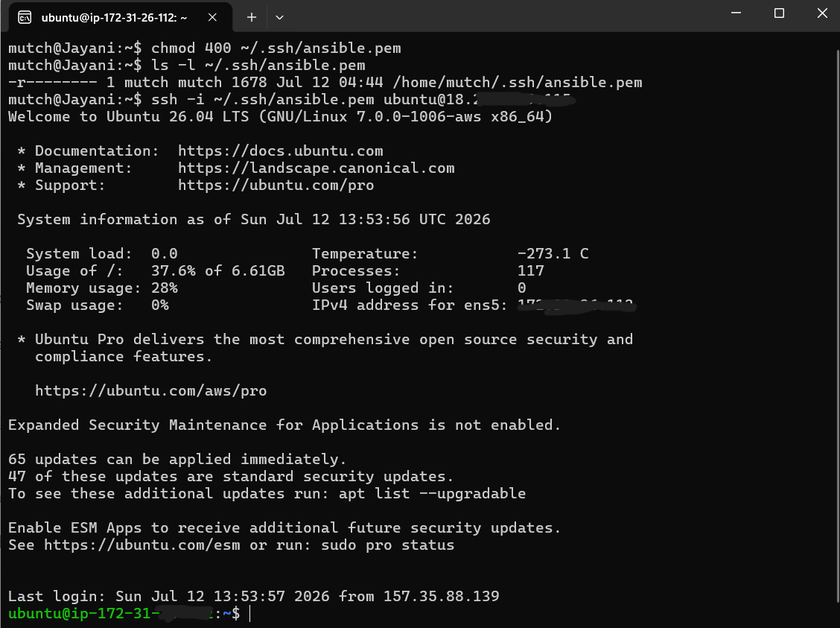Viewport: 840px width, 628px height.
Task: Click the 'Swap usage:' 0% entry
Action: [98, 305]
